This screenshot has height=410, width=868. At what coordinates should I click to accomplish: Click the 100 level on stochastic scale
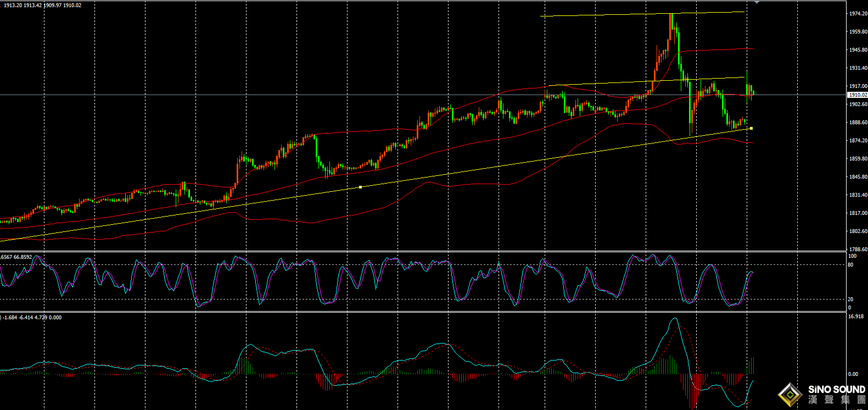852,256
